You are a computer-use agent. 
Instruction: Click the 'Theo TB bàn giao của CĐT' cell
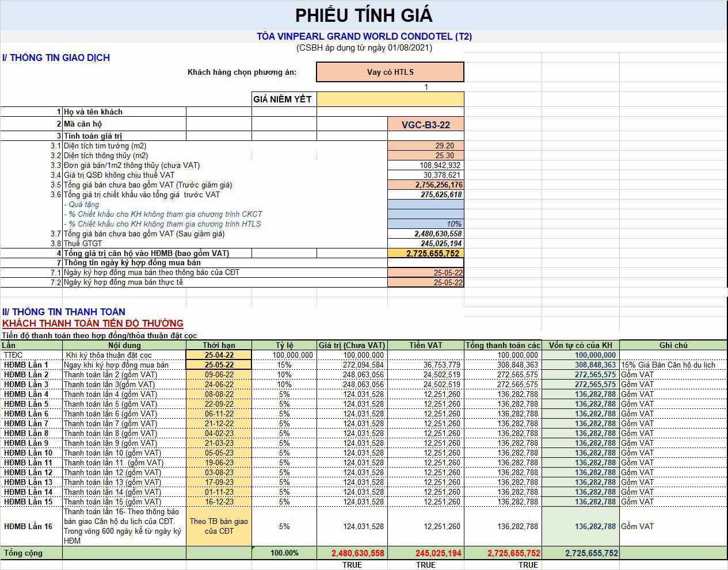[x=219, y=526]
